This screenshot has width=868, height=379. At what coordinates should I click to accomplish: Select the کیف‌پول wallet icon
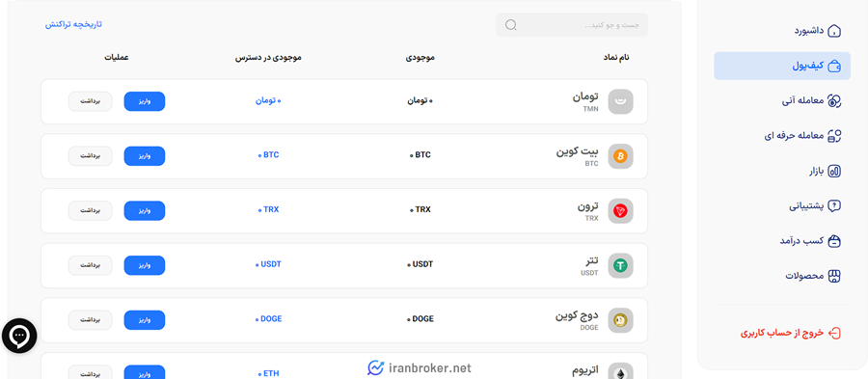[833, 67]
